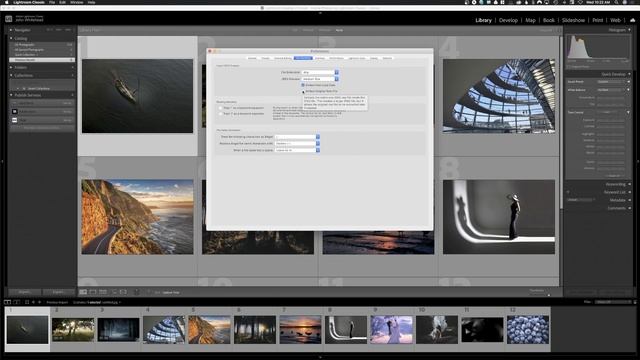Screen dimensions: 640x360
Task: Switch to Compare view in toolbar
Action: 103,292
